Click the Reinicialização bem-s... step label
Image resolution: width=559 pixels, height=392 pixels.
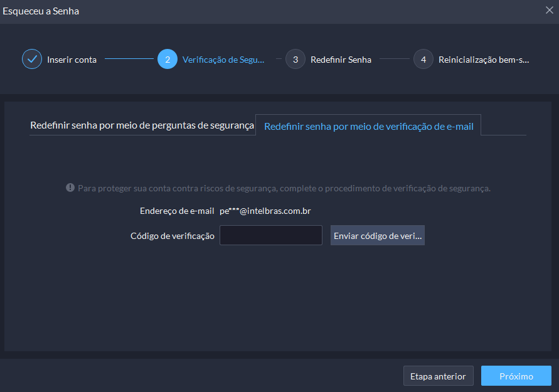(484, 60)
